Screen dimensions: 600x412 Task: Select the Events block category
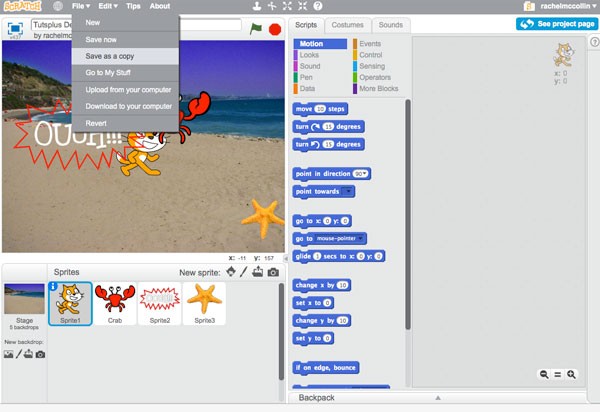point(379,44)
